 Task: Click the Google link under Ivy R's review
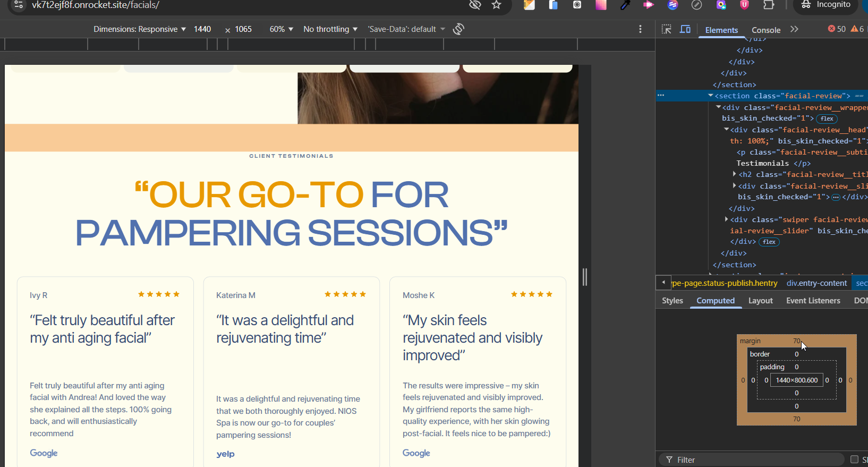point(44,453)
